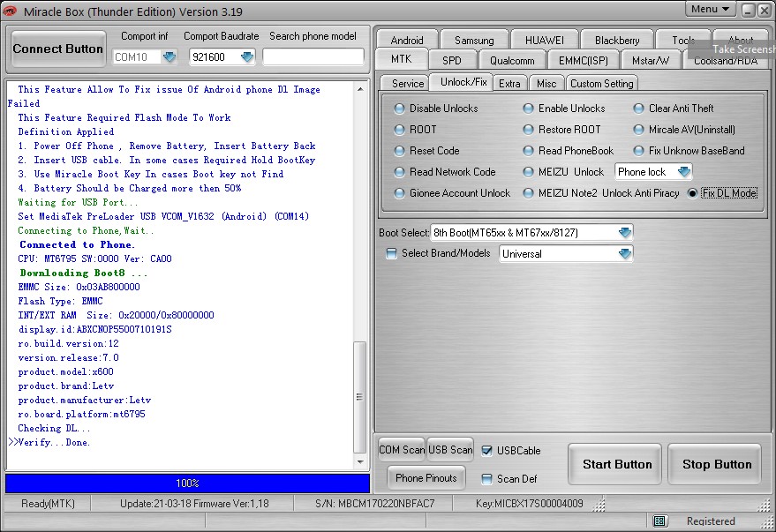Select Reset Code radio button
Screen dimensions: 776x532
(x=399, y=151)
